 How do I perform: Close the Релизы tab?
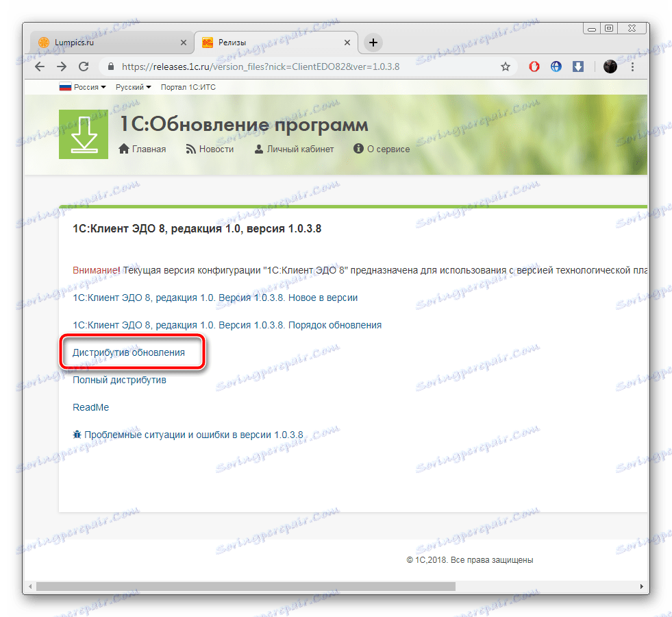coord(347,43)
